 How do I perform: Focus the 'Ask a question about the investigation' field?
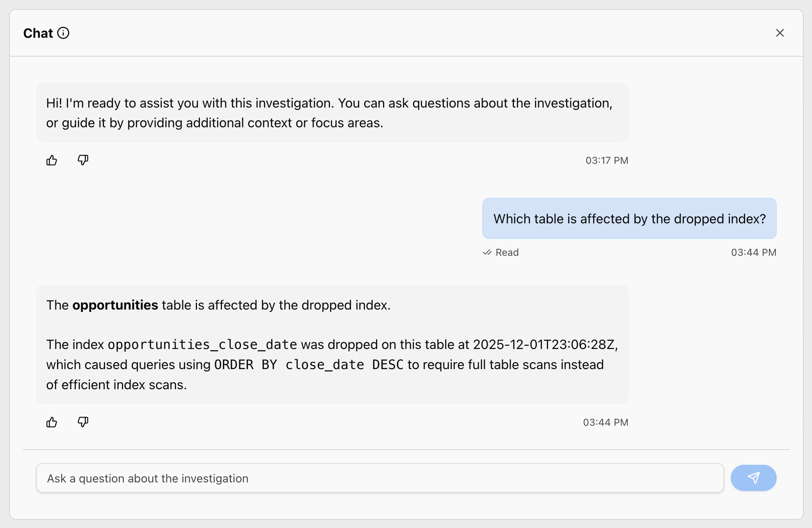(x=379, y=478)
